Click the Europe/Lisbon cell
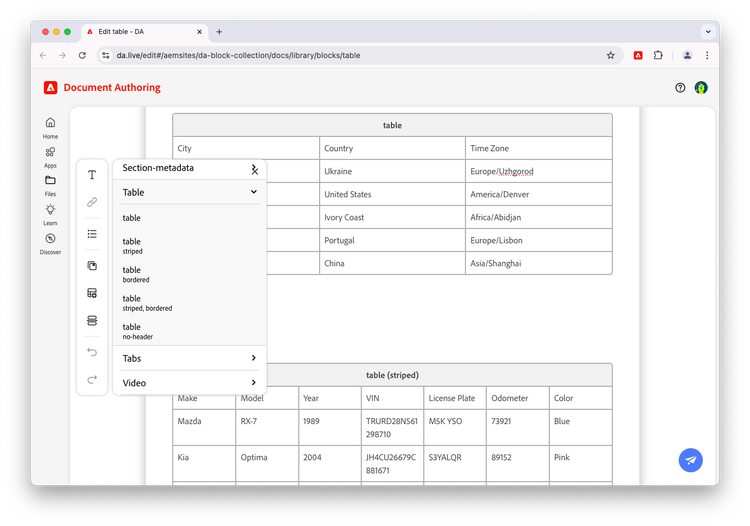Screen dimensions: 750x526 (x=539, y=240)
